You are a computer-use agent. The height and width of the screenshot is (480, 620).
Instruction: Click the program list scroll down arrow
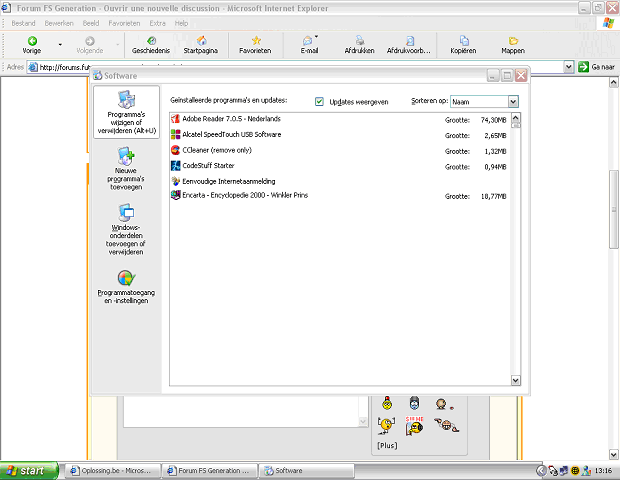point(516,380)
